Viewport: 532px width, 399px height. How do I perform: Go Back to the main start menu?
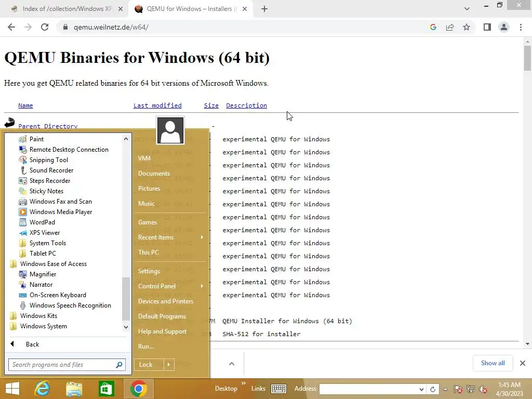coord(32,344)
